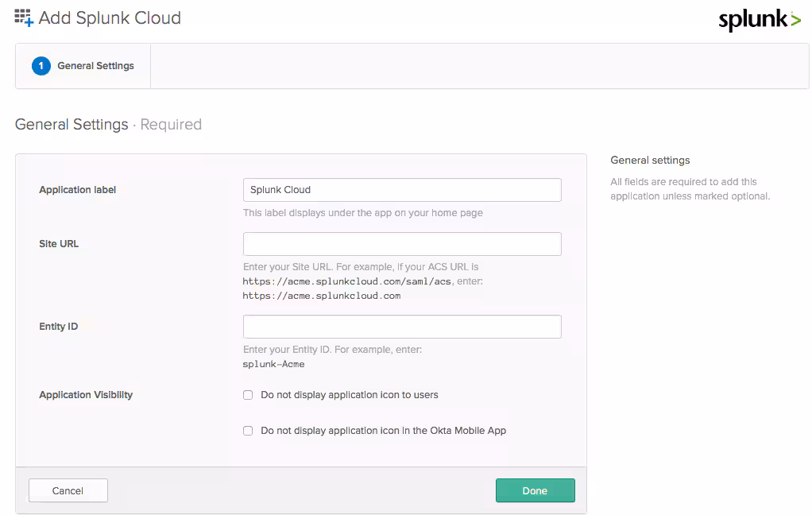The width and height of the screenshot is (812, 515).
Task: Click the Splunk logo
Action: 759,20
